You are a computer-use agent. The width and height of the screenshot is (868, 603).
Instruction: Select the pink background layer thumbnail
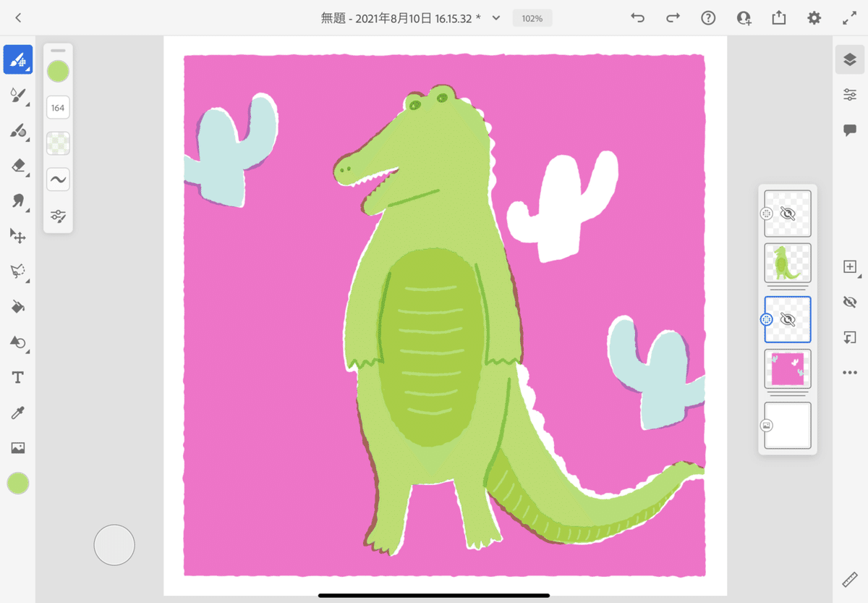[788, 369]
